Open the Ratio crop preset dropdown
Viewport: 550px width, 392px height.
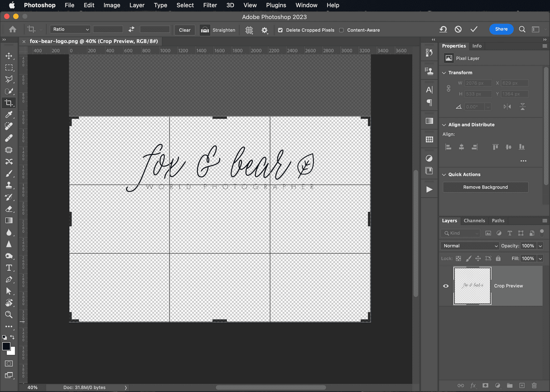pos(70,29)
